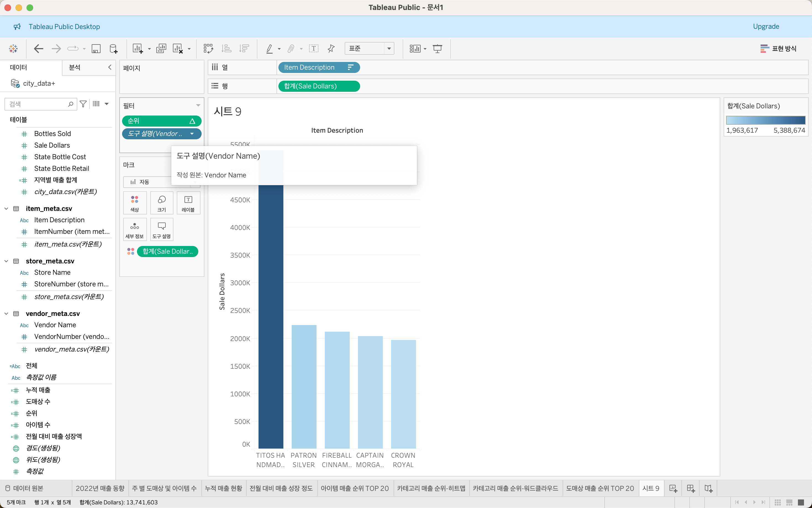
Task: Toggle the data pane filter icon
Action: point(83,104)
